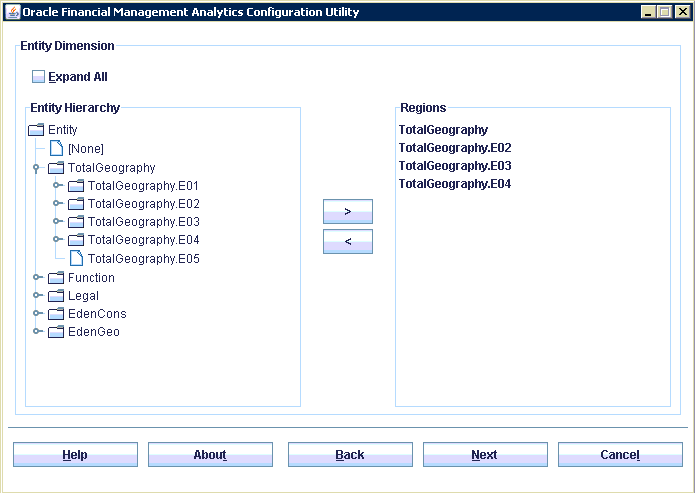Select Legal label in hierarchy
The width and height of the screenshot is (695, 493).
(x=83, y=296)
